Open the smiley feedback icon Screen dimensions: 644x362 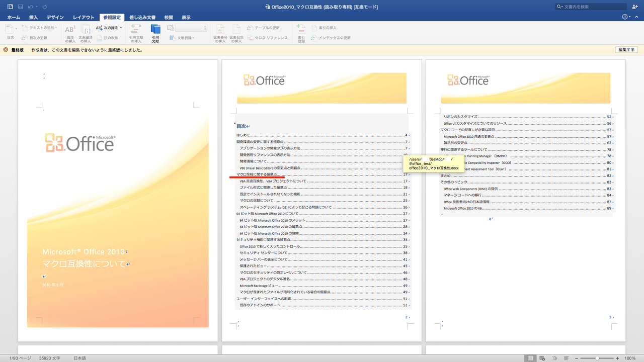(625, 17)
